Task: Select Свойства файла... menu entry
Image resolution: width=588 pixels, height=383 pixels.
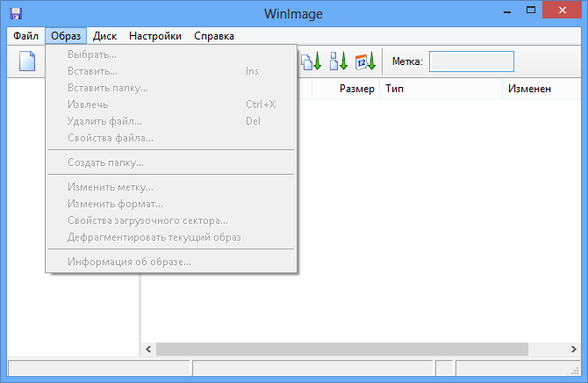Action: tap(171, 138)
